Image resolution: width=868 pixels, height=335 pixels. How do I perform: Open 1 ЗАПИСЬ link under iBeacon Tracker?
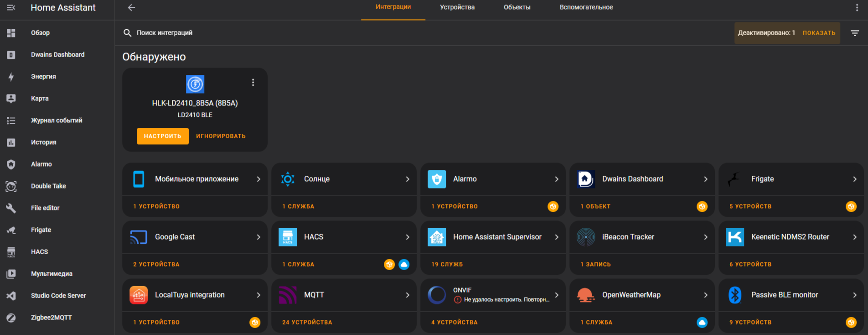[595, 264]
